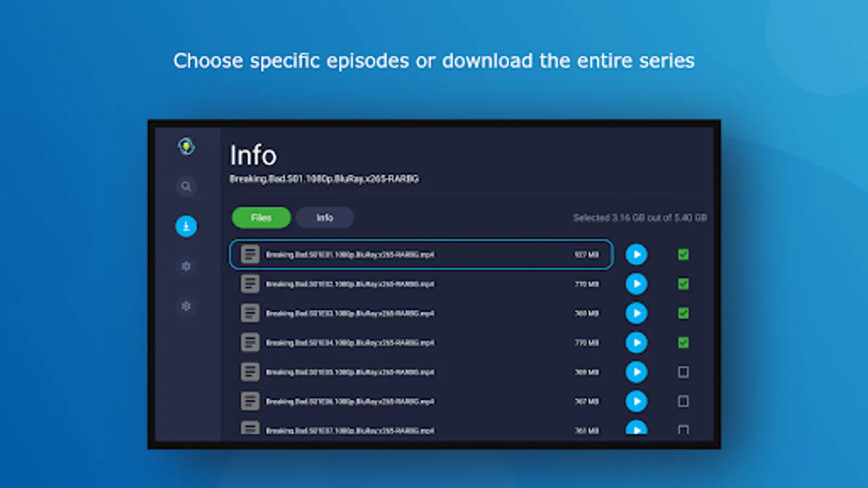Click the 927 MB size of S01E01
This screenshot has width=868, height=488.
tap(587, 254)
